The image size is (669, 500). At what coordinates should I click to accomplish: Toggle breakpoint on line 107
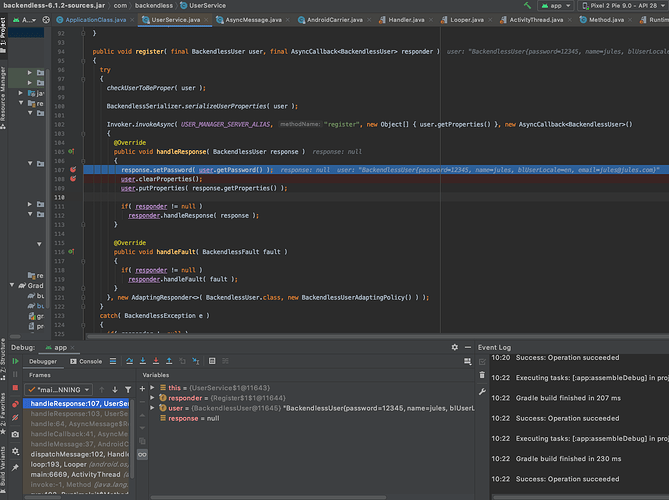tap(73, 170)
